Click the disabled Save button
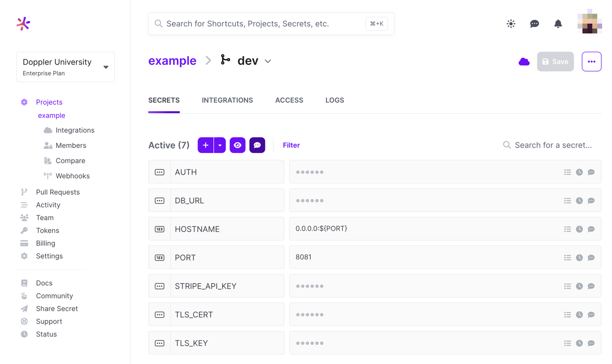Viewport: 612px width, 364px height. [555, 61]
